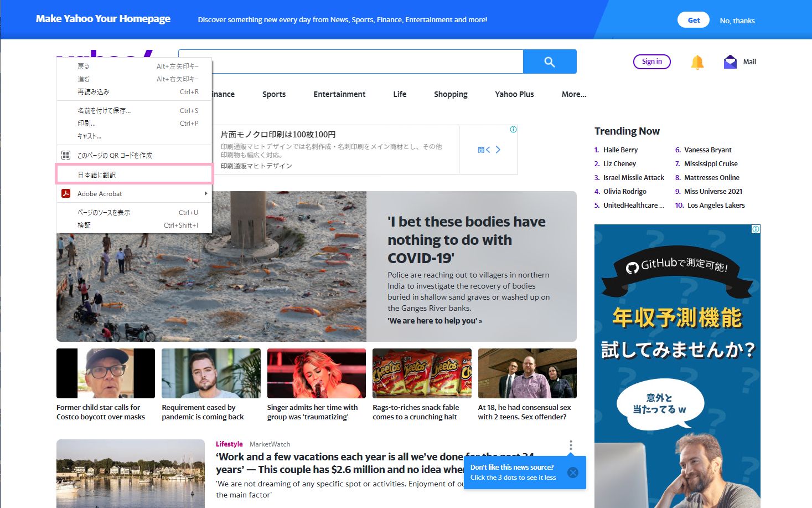Click the Adobe Acrobat icon in context menu
The width and height of the screenshot is (812, 508).
click(x=66, y=193)
